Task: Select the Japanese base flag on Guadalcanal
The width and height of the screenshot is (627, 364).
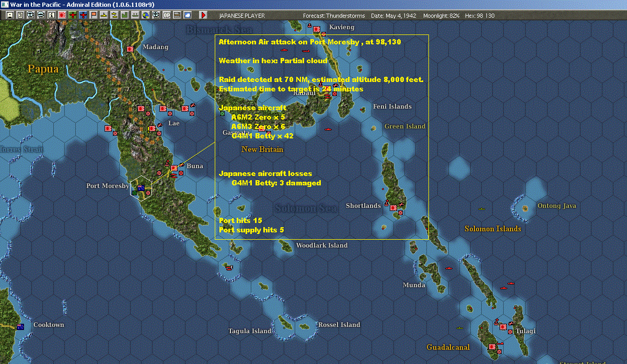Action: click(x=492, y=346)
